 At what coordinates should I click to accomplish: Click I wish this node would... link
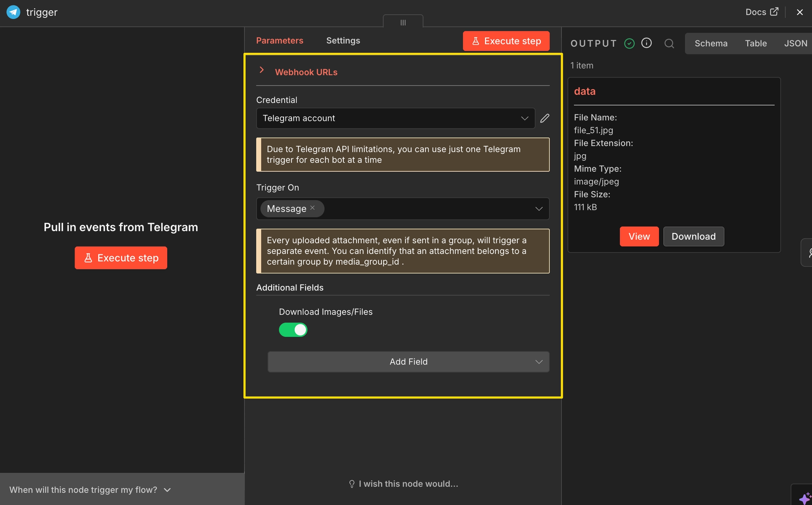point(403,484)
